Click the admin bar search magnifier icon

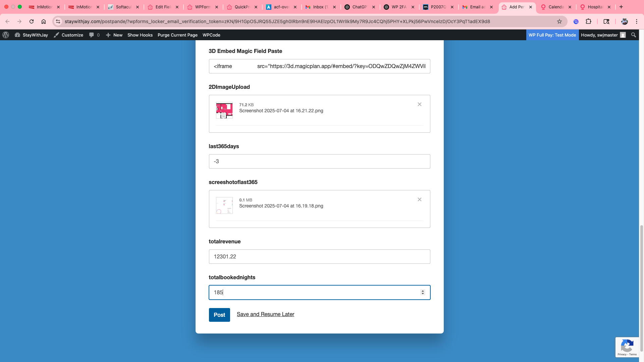pos(633,35)
